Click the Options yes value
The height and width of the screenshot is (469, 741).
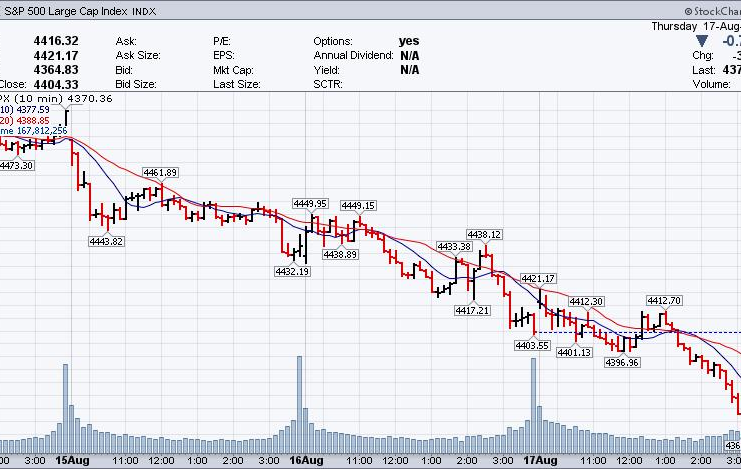(409, 41)
